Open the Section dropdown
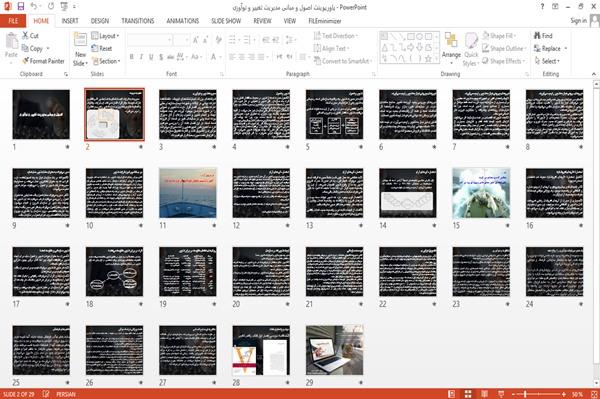This screenshot has height=399, width=600. 106,61
